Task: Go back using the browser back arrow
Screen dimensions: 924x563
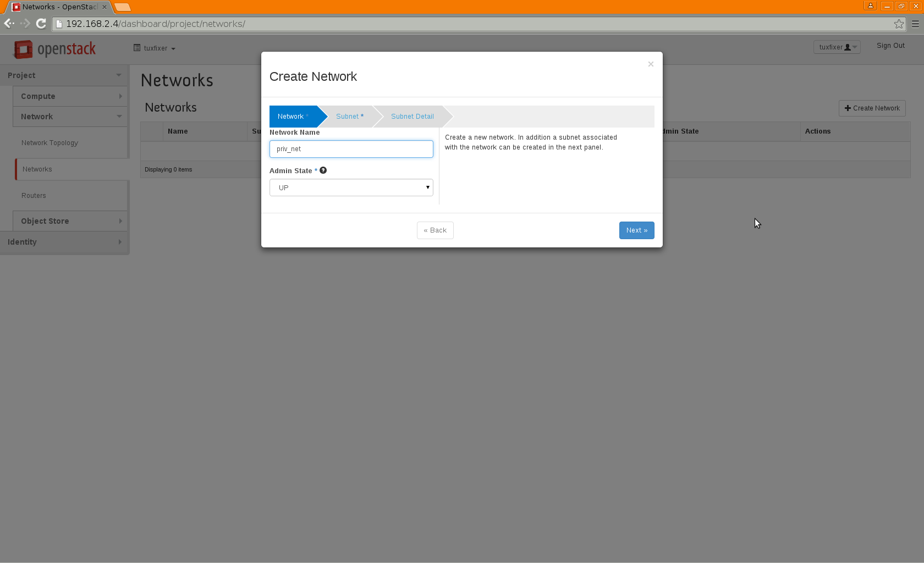Action: (x=9, y=24)
